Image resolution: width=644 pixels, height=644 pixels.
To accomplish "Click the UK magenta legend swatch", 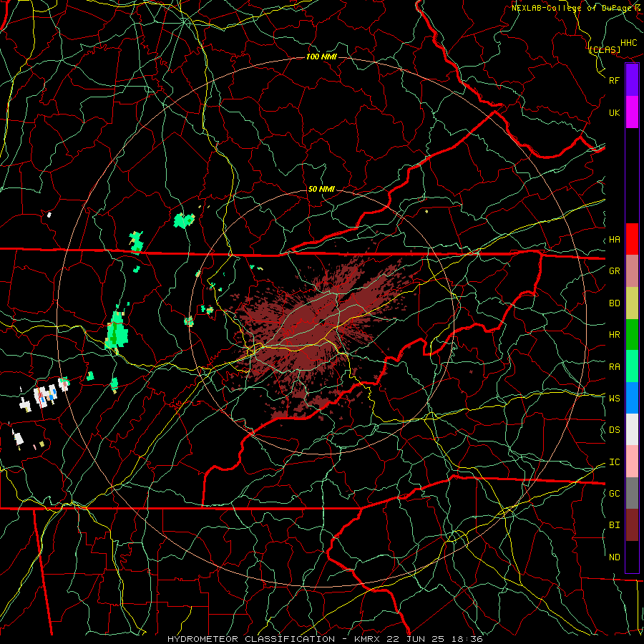I will click(x=632, y=112).
